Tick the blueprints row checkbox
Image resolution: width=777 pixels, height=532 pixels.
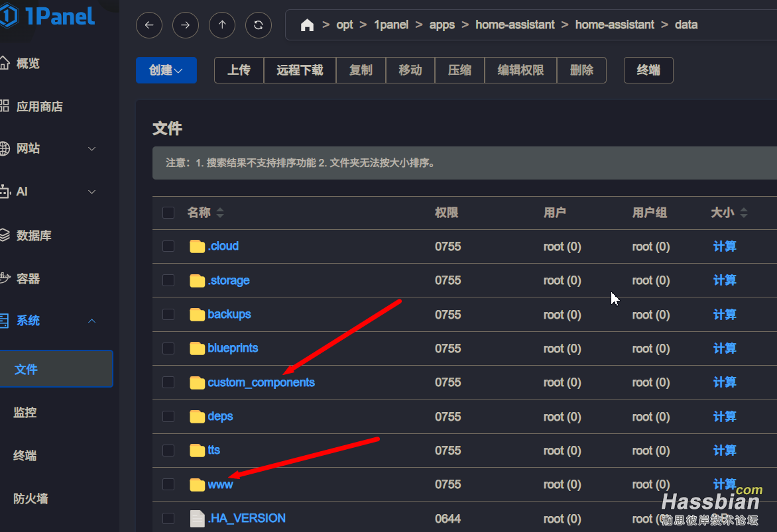168,348
